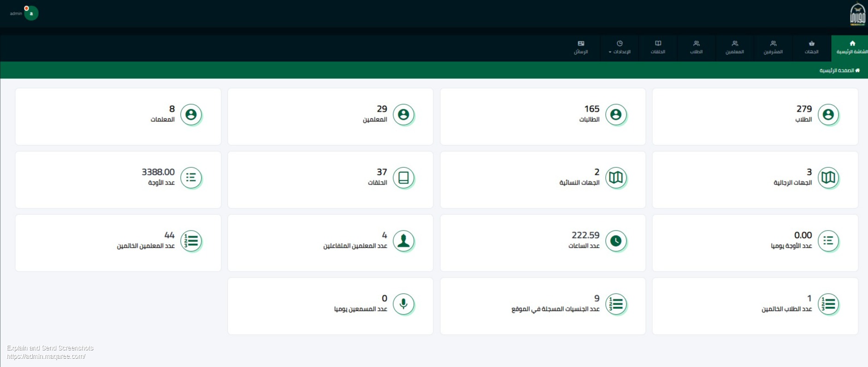Select the value 279 on الطلاب card
Image resolution: width=868 pixels, height=367 pixels.
[x=804, y=109]
